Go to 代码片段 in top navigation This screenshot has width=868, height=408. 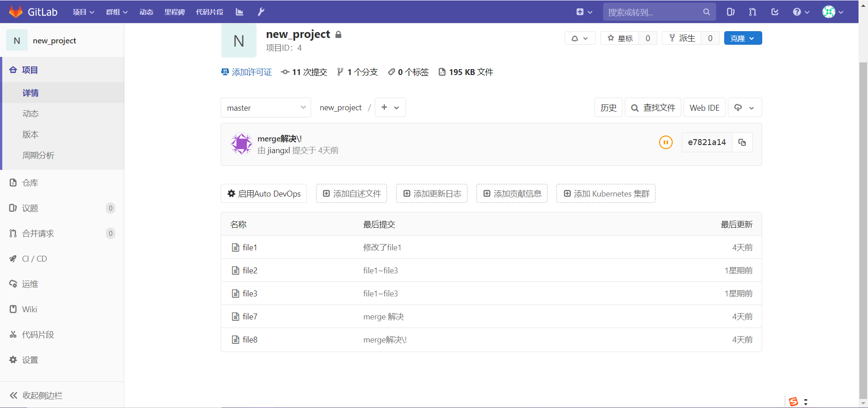click(209, 12)
